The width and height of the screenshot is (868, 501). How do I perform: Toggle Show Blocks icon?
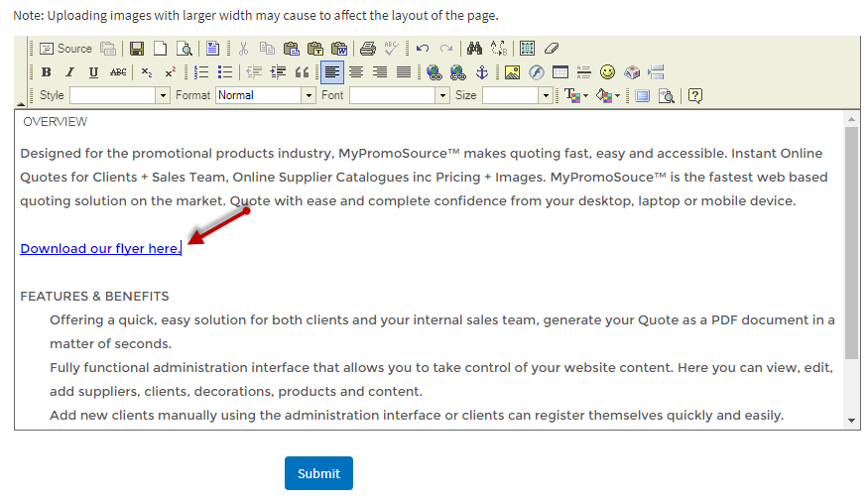667,96
